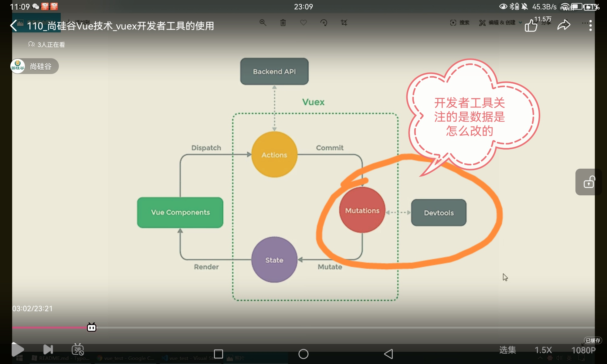This screenshot has width=607, height=364.
Task: Like the video with thumbs-up icon
Action: pos(531,26)
